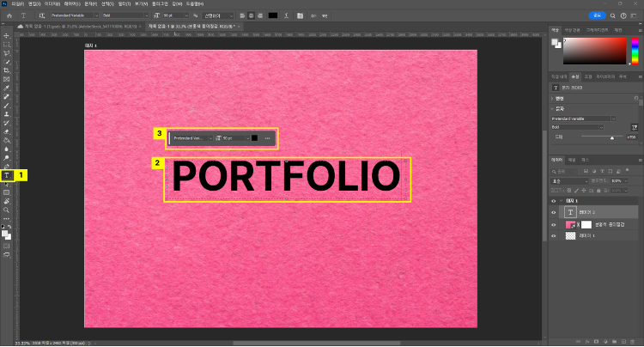Collapse the artboard group in Layers panel
Viewport: 644px width, 347px height.
[561, 201]
